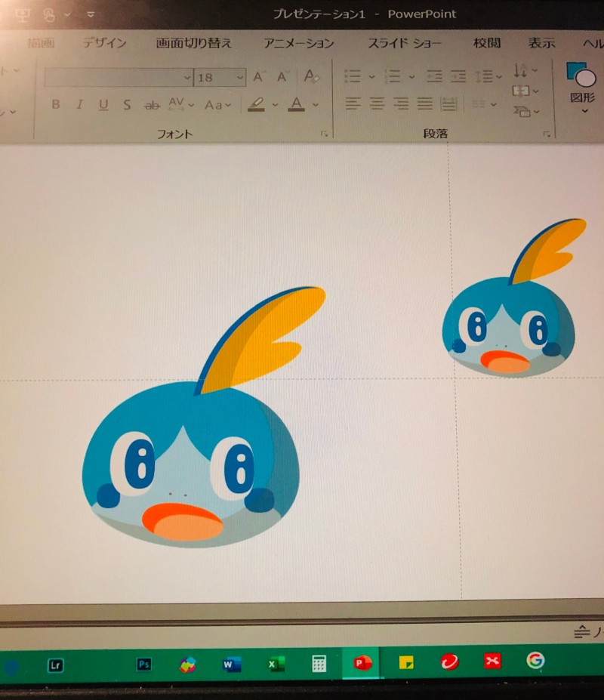Open Word from taskbar
Image resolution: width=604 pixels, height=700 pixels.
(x=232, y=665)
